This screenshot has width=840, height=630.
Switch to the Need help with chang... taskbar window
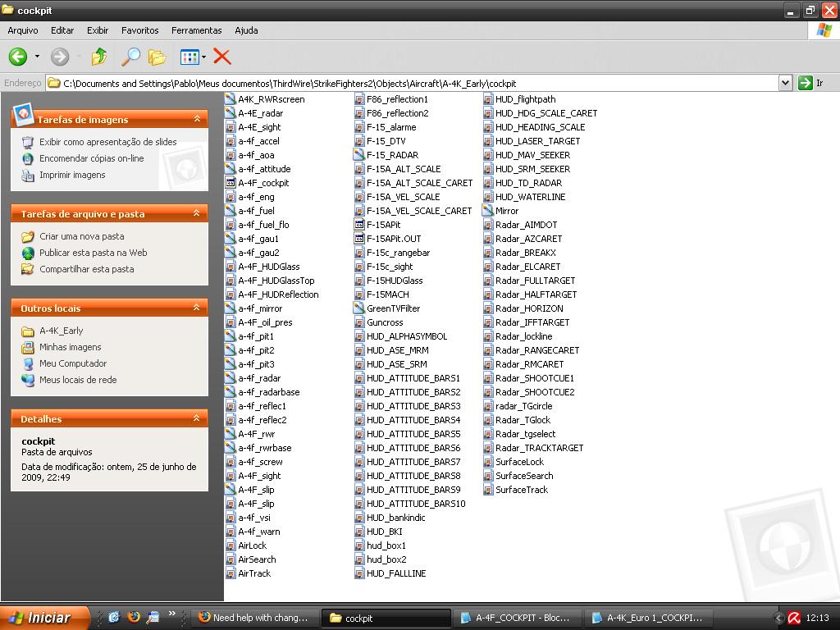(x=255, y=618)
